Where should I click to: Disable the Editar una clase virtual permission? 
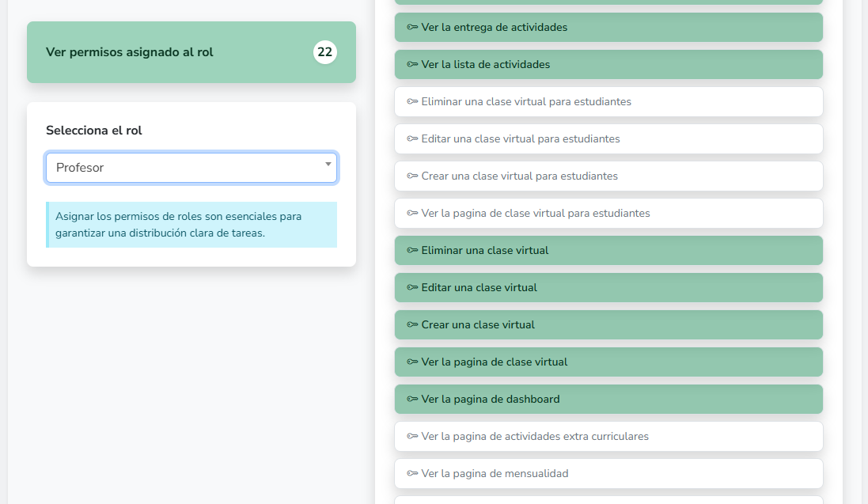pyautogui.click(x=608, y=287)
